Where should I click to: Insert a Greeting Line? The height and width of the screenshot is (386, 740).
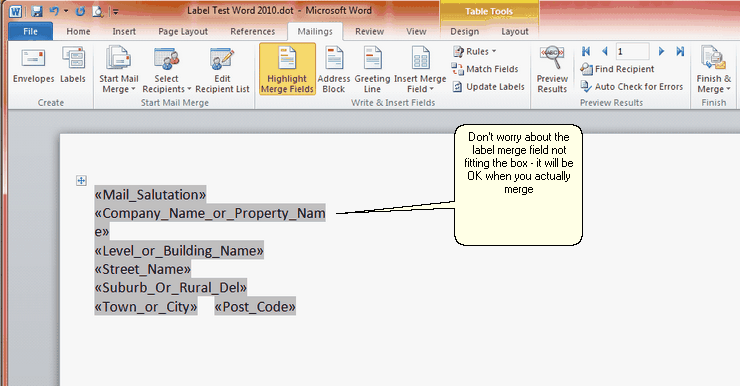[372, 70]
